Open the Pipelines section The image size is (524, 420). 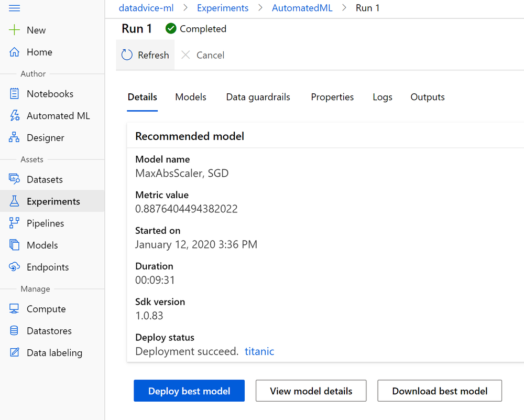coord(46,223)
